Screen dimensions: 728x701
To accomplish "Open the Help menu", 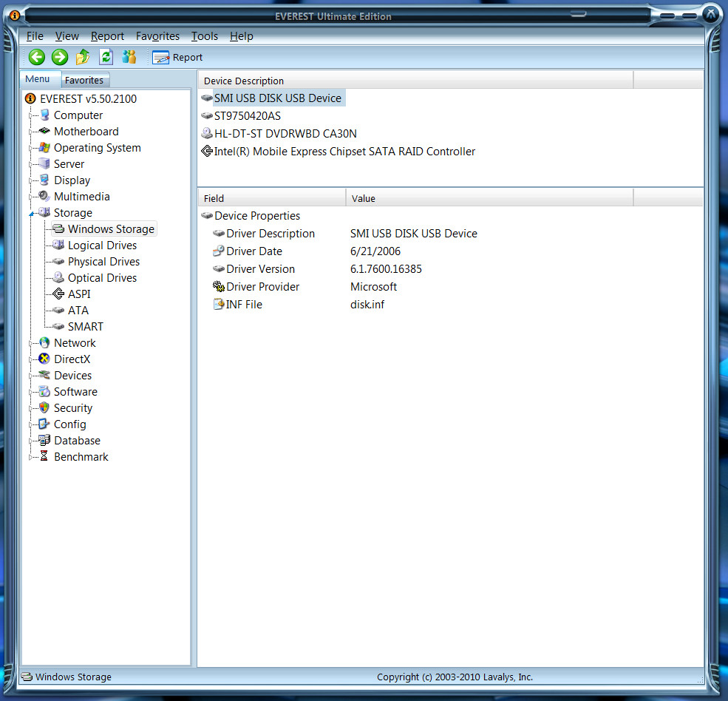I will point(242,35).
